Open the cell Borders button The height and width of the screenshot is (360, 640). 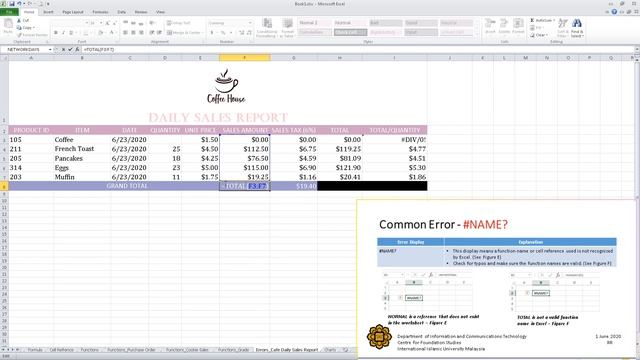coord(85,33)
